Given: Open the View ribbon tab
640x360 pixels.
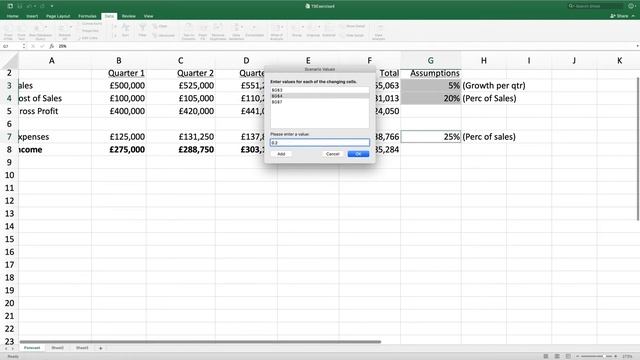Looking at the screenshot, I should click(x=148, y=16).
